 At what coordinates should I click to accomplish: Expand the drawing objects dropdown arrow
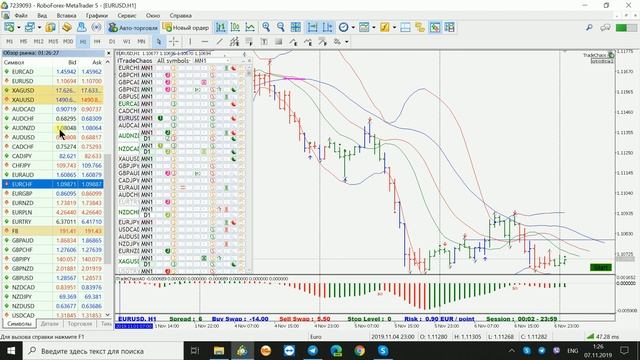[x=347, y=42]
